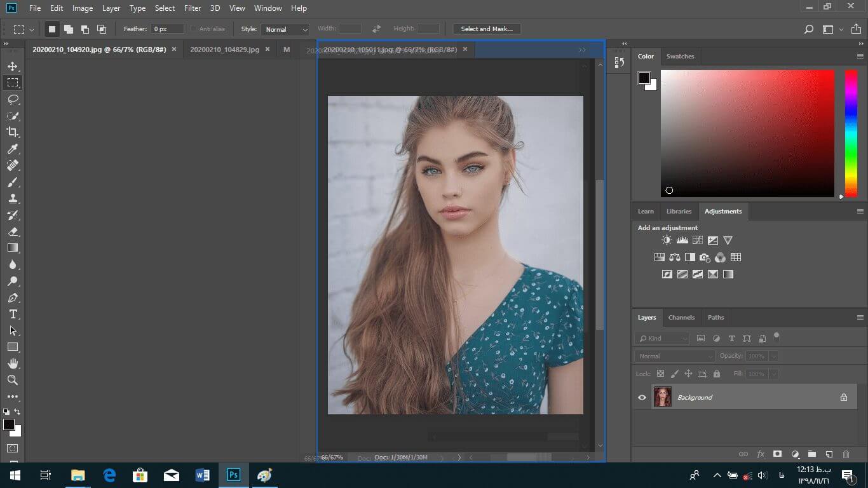
Task: Open the search icon in options bar
Action: [809, 29]
